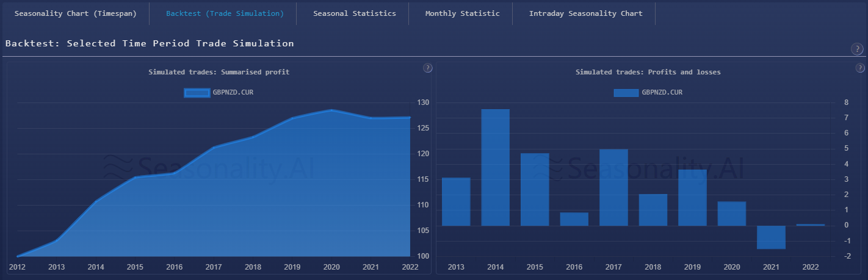Click the 2014 profit bar
The height and width of the screenshot is (280, 868).
click(x=495, y=167)
